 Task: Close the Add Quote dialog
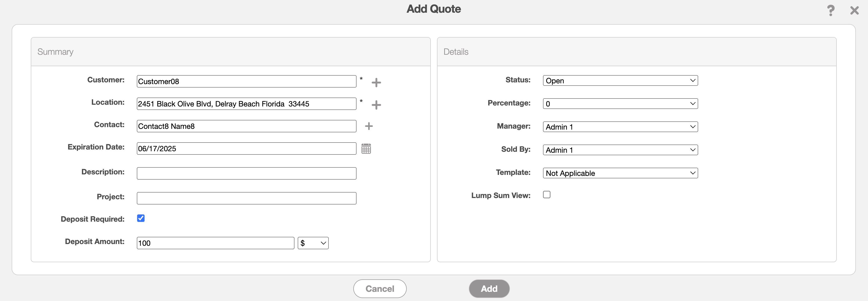(854, 10)
